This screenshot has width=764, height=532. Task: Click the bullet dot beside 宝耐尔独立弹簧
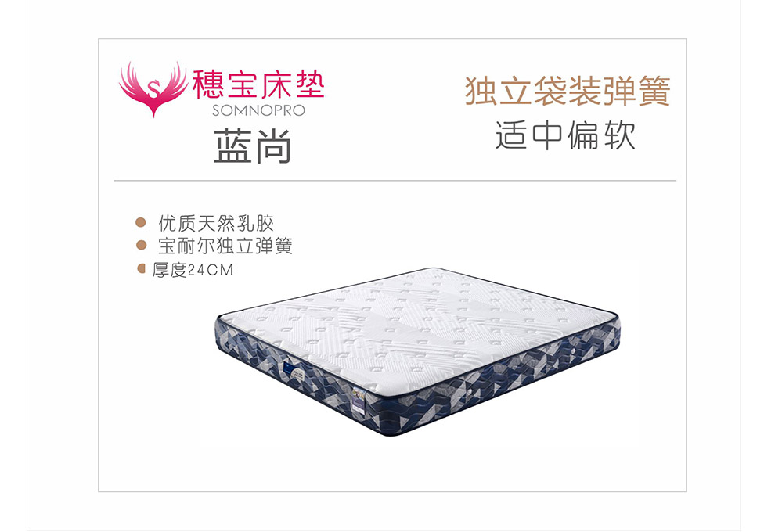(142, 245)
